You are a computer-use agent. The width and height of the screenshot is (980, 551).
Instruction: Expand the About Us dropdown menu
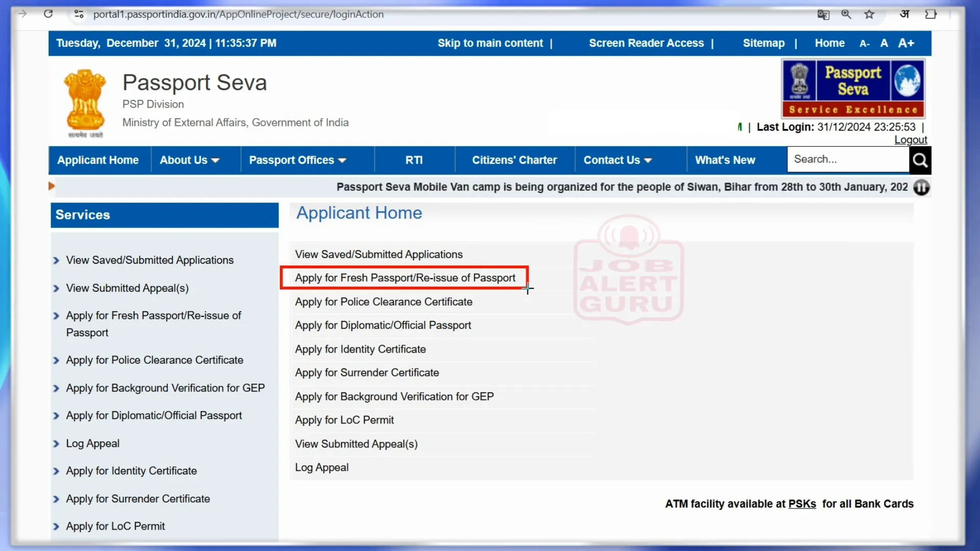[189, 160]
